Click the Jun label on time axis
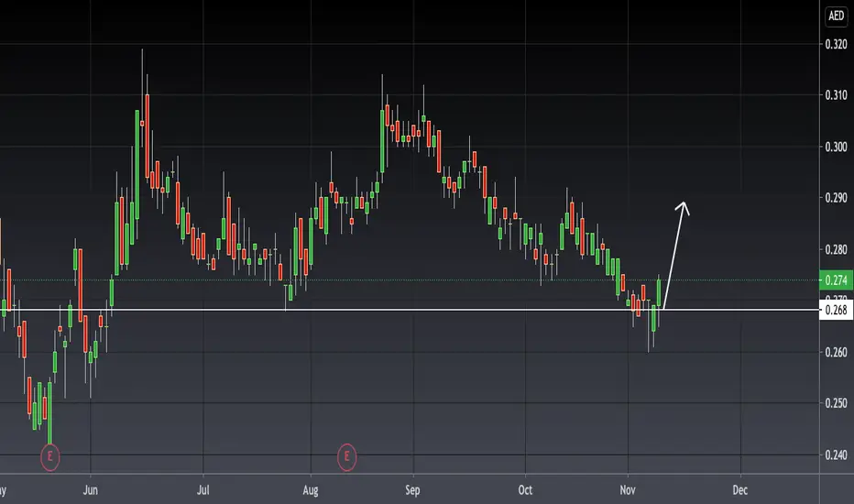 coord(91,490)
